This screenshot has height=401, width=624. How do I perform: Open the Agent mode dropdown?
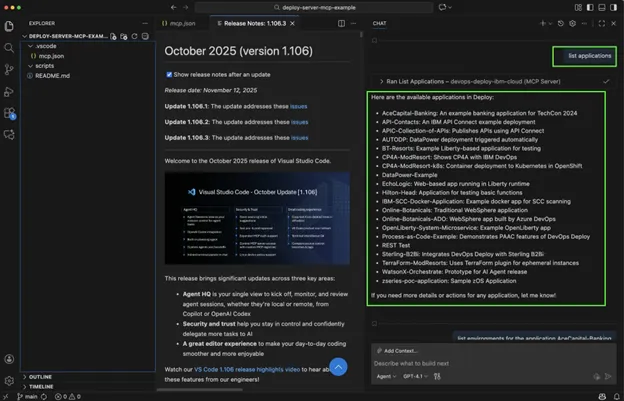pos(386,376)
